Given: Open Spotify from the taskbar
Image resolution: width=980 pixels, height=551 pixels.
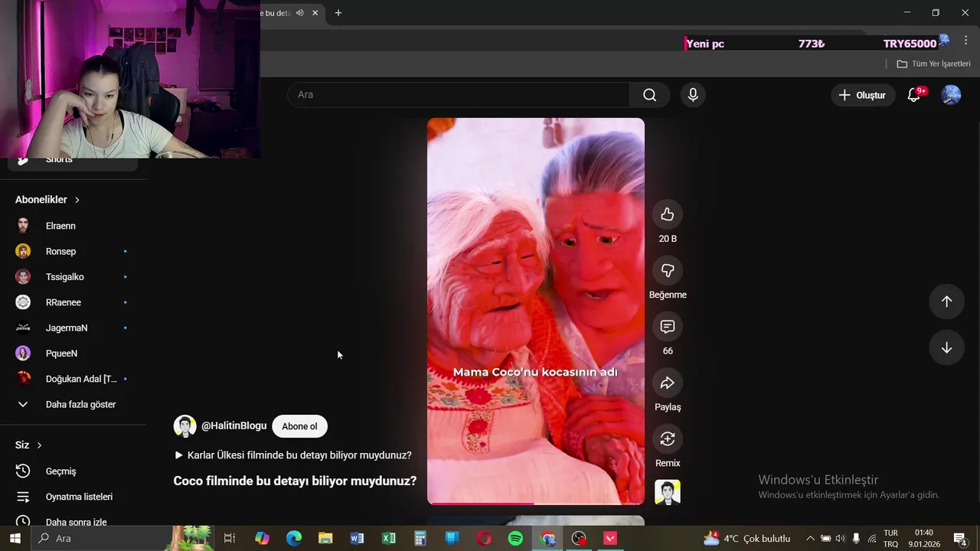Looking at the screenshot, I should [x=515, y=538].
